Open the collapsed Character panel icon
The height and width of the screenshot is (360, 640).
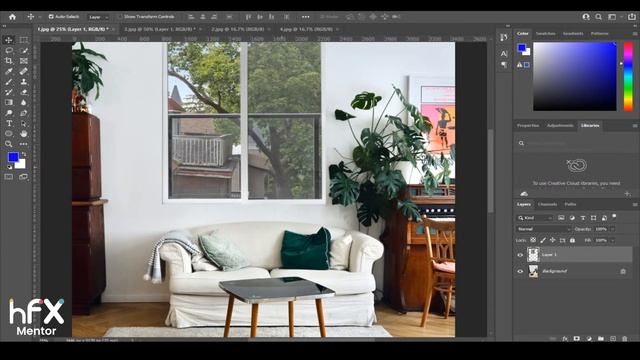504,53
